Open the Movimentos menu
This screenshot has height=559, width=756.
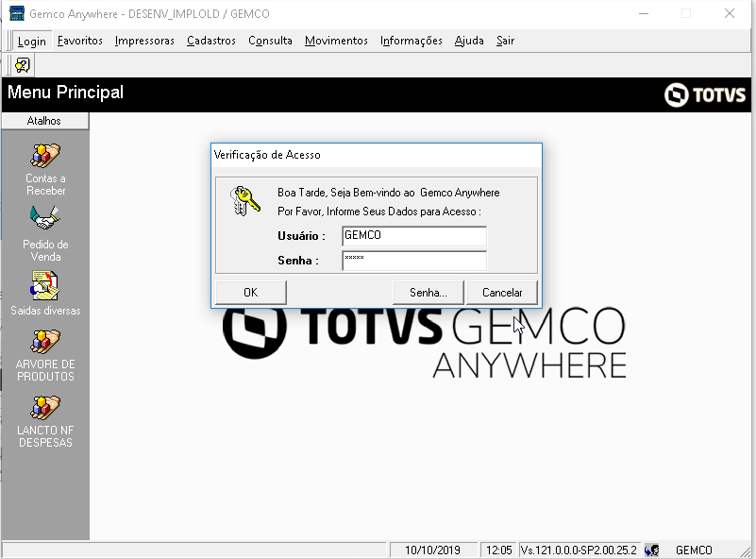(336, 41)
